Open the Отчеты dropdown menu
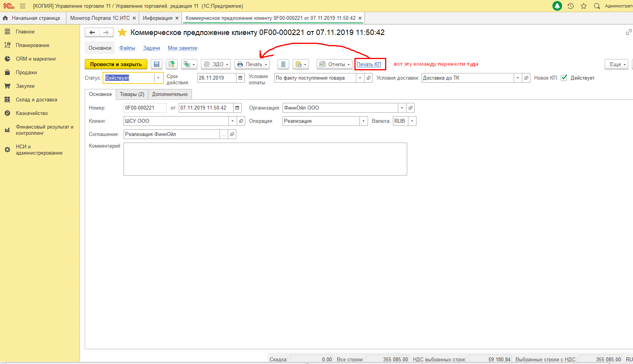Screen dimensions: 633x364 [335, 64]
